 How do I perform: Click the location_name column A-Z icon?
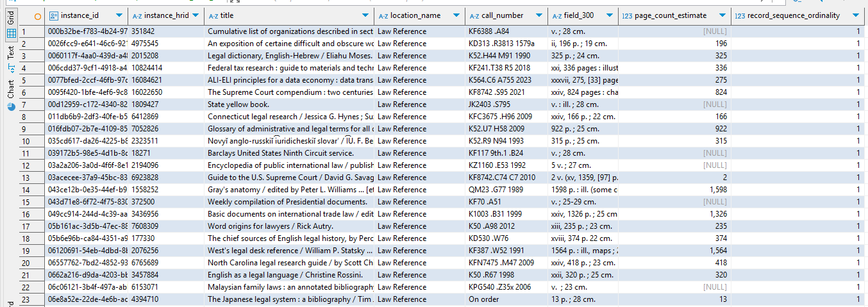click(x=383, y=15)
